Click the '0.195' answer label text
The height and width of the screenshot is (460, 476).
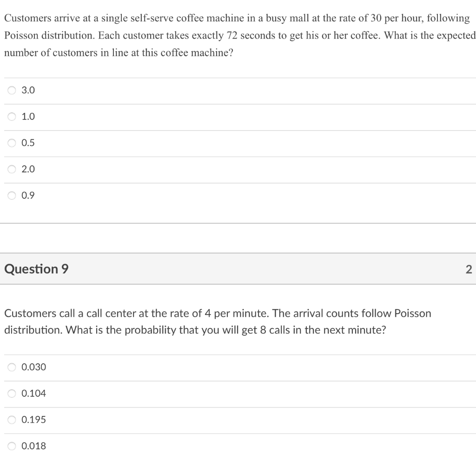[x=33, y=420]
